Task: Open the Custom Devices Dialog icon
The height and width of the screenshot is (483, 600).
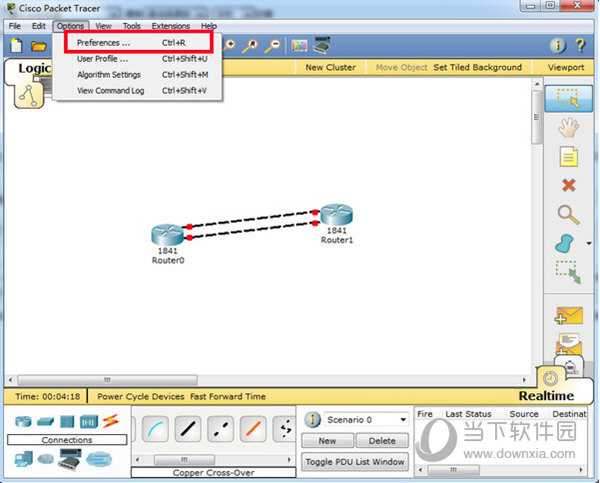Action: click(321, 45)
